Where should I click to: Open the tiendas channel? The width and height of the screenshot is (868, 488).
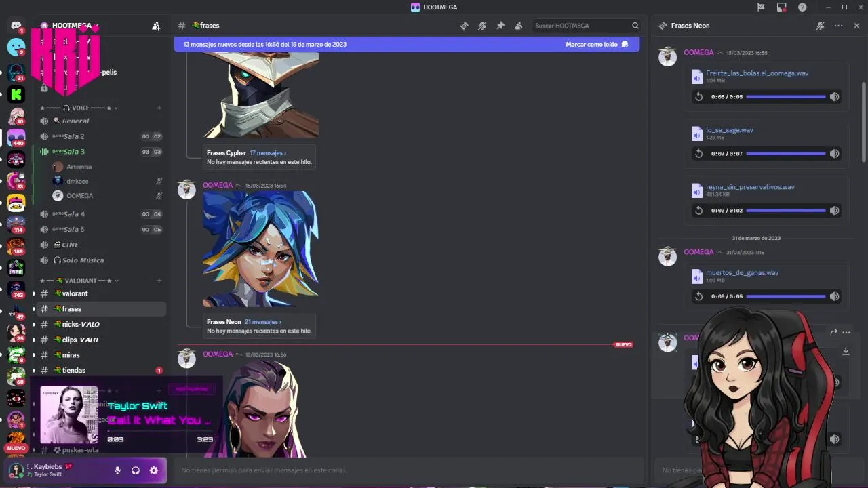[x=100, y=370]
